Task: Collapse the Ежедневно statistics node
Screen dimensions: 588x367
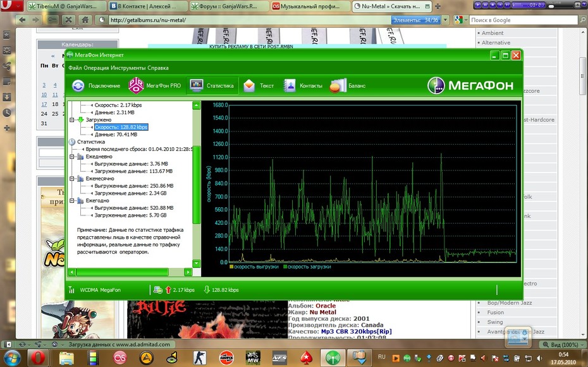Action: tap(72, 157)
